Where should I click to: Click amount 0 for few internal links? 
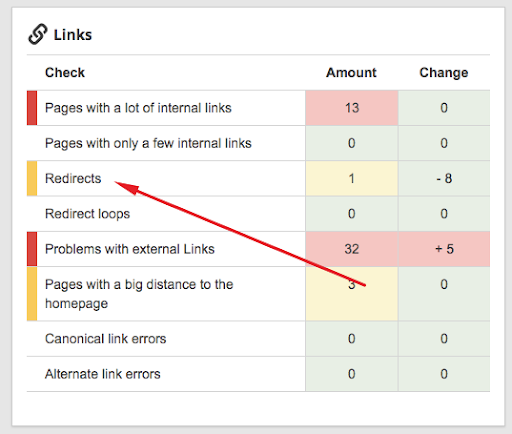(x=352, y=143)
